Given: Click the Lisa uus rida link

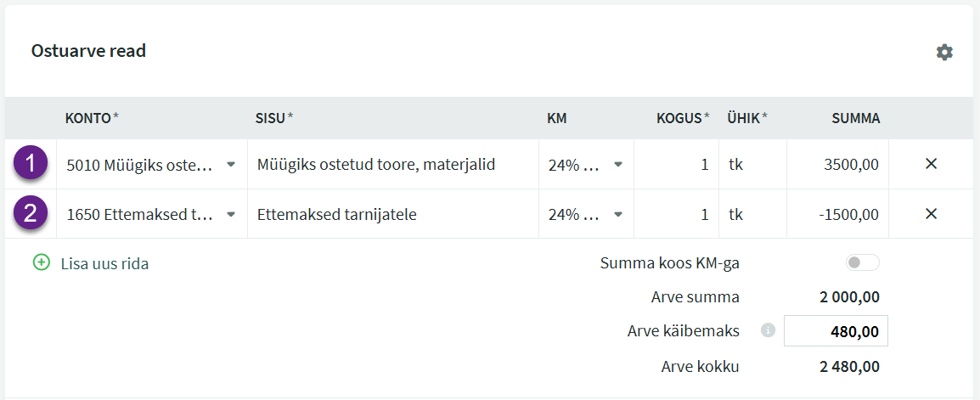Looking at the screenshot, I should pos(104,263).
